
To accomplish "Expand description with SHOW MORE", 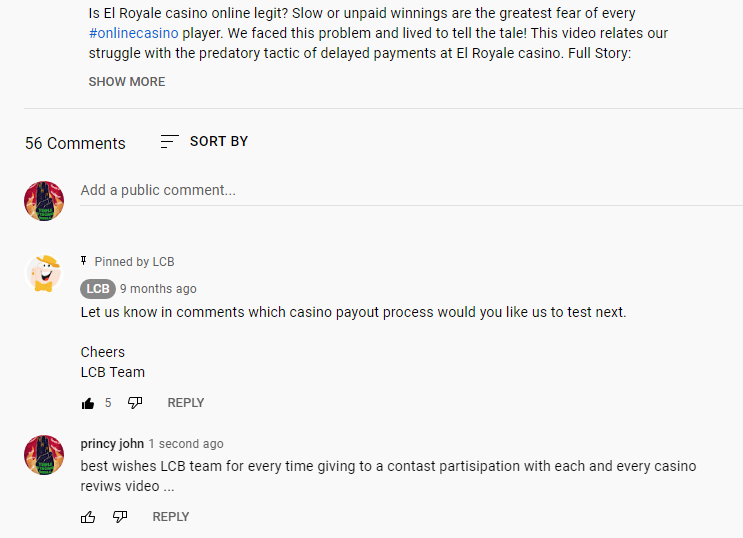I will coord(127,82).
